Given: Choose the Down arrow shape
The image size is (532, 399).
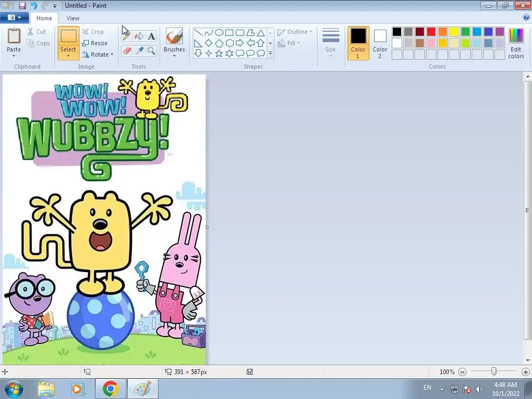Looking at the screenshot, I should (198, 54).
